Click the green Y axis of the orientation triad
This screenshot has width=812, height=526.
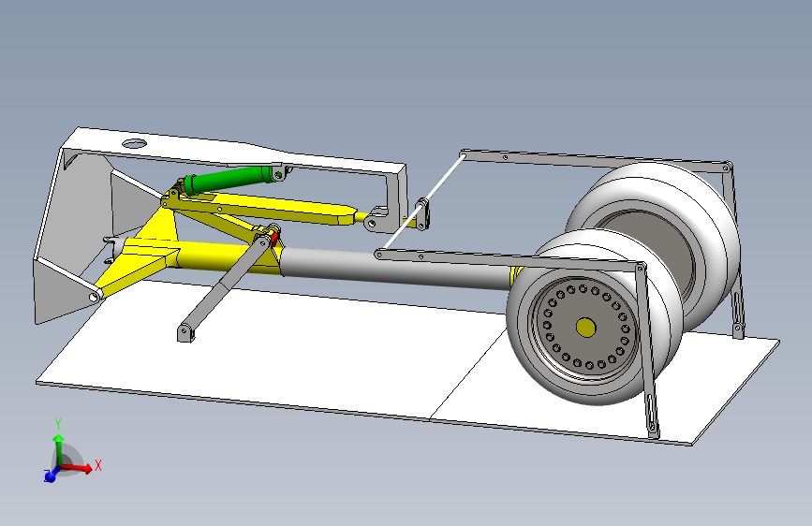[58, 449]
